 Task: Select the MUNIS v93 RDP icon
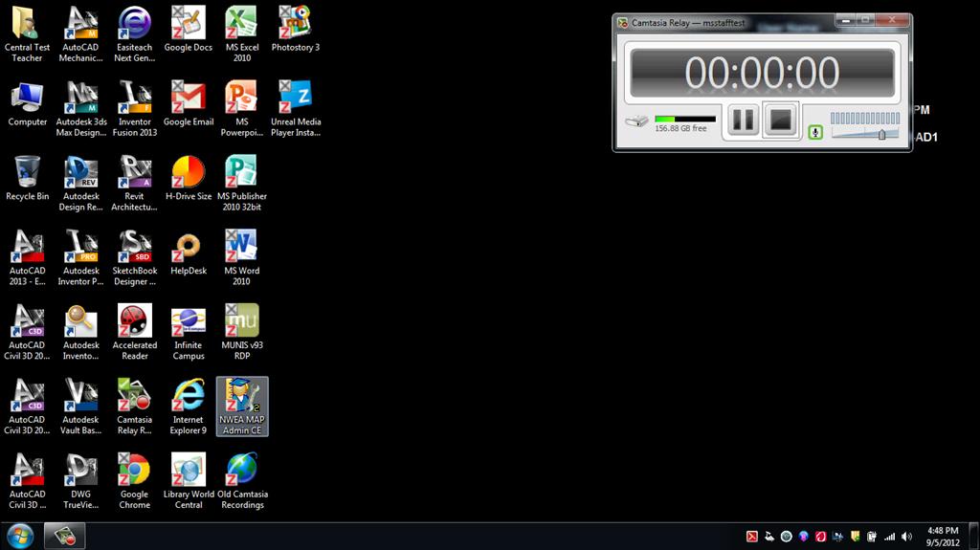242,332
